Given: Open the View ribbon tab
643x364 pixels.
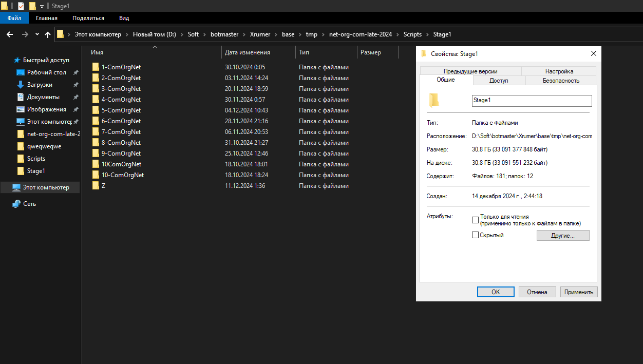Looking at the screenshot, I should (x=124, y=18).
